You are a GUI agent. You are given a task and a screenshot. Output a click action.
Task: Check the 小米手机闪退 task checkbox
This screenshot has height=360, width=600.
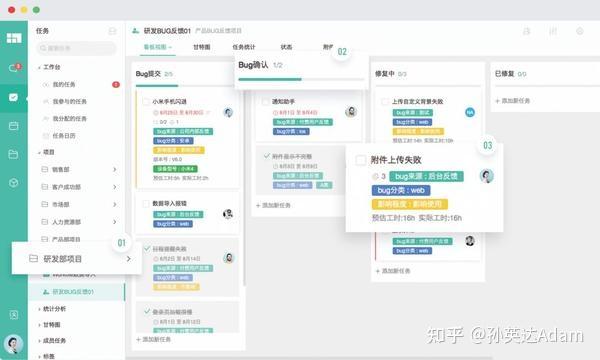point(146,101)
